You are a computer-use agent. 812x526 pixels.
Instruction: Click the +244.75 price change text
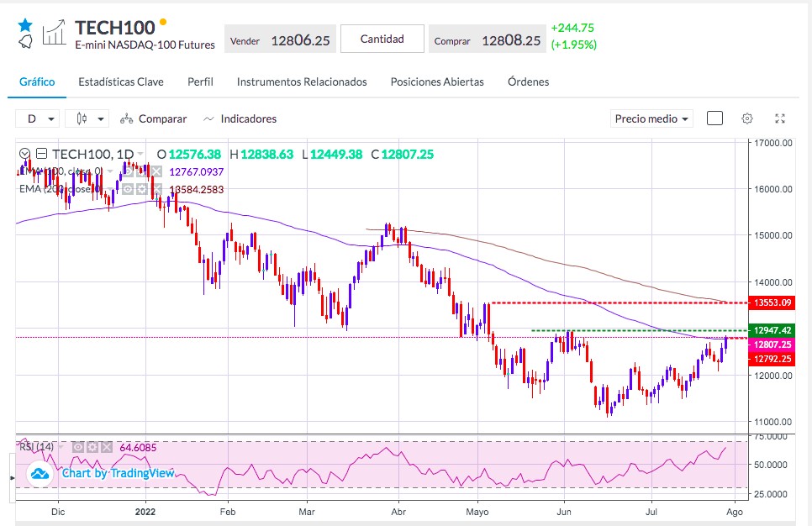point(572,28)
